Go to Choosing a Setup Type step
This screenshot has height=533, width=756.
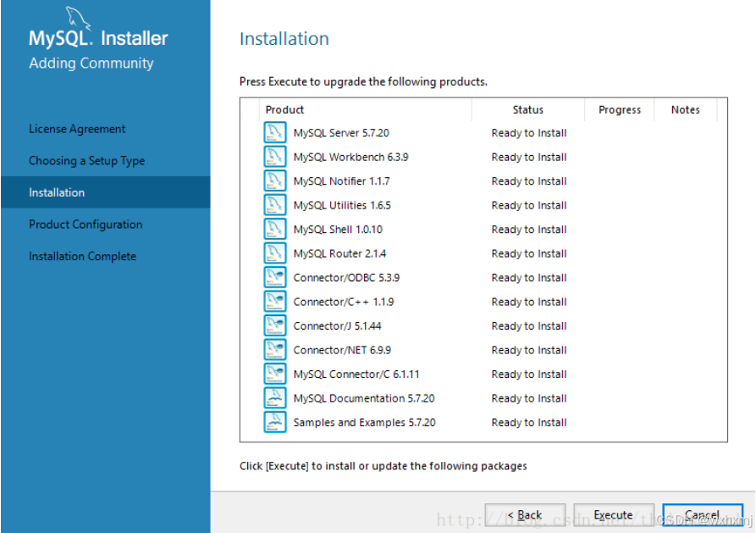[87, 161]
